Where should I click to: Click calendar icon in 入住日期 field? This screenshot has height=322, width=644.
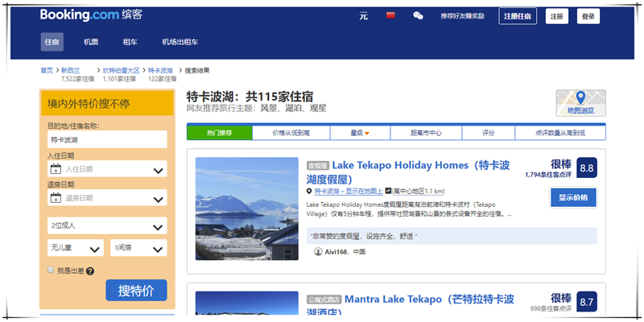pyautogui.click(x=56, y=169)
